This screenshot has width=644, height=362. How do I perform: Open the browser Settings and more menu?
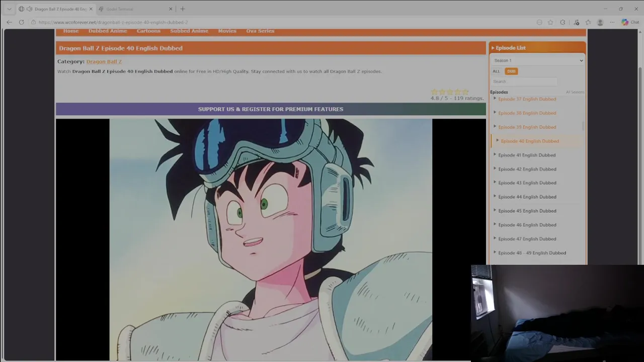pyautogui.click(x=612, y=22)
